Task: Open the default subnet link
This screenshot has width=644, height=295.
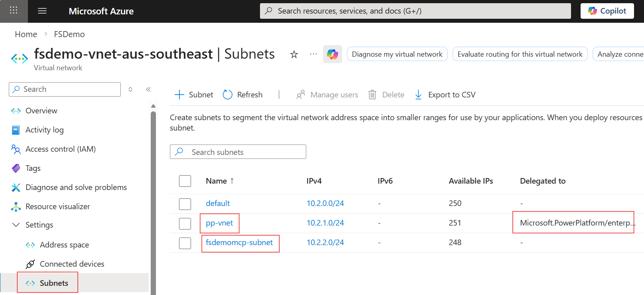Action: tap(218, 203)
